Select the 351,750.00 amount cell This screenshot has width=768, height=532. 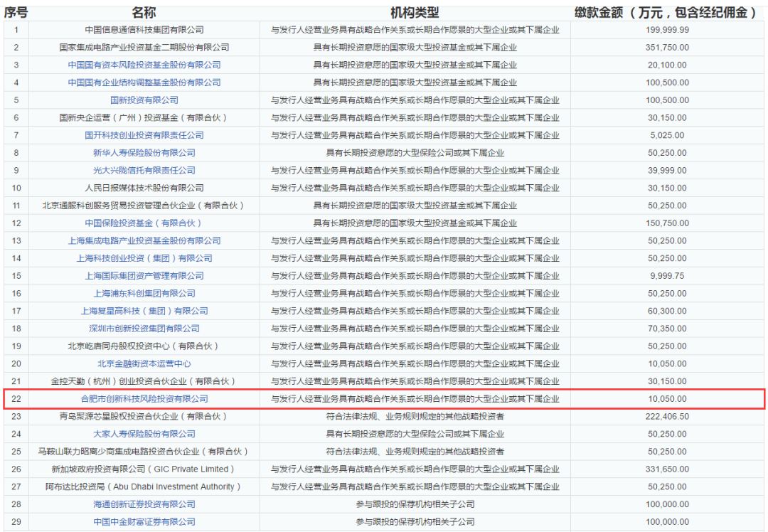coord(668,48)
